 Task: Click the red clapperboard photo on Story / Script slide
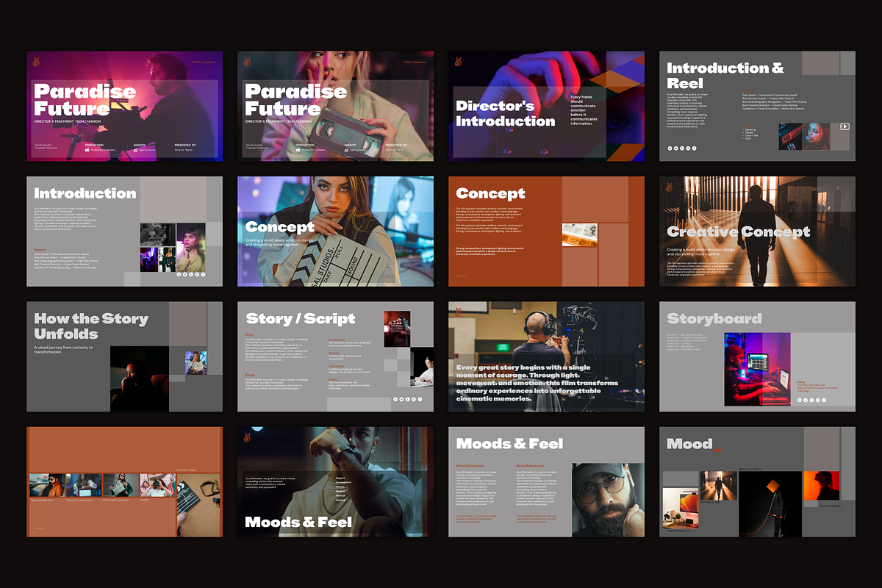click(397, 329)
